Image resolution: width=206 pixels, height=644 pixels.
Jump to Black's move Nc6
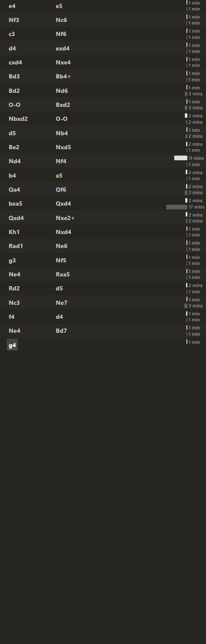pyautogui.click(x=61, y=20)
